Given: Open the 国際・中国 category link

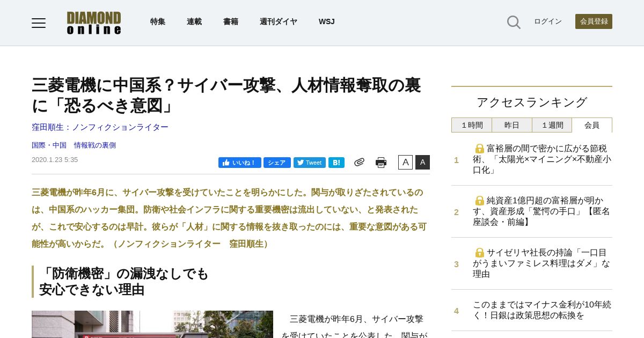Looking at the screenshot, I should coord(49,145).
